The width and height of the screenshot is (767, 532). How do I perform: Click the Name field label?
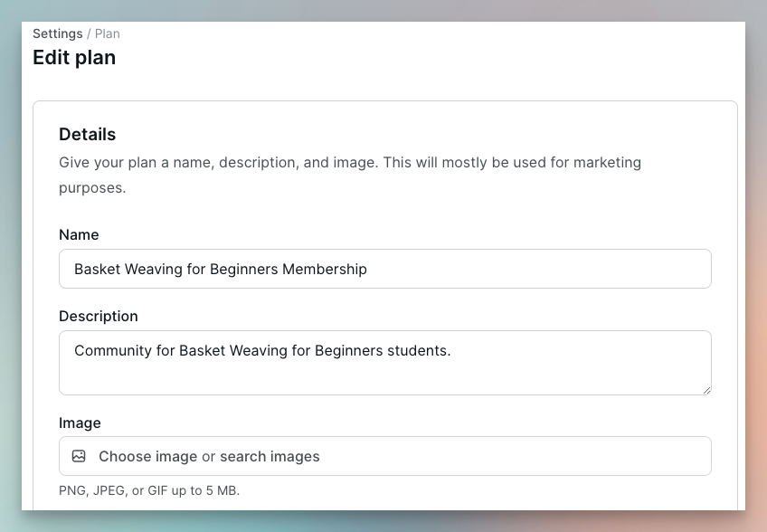tap(79, 234)
